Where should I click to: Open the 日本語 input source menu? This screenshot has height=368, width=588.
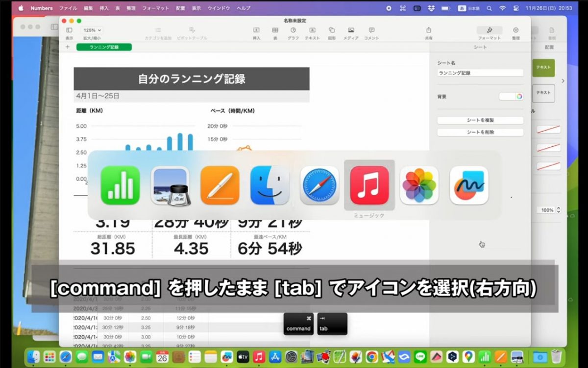468,8
